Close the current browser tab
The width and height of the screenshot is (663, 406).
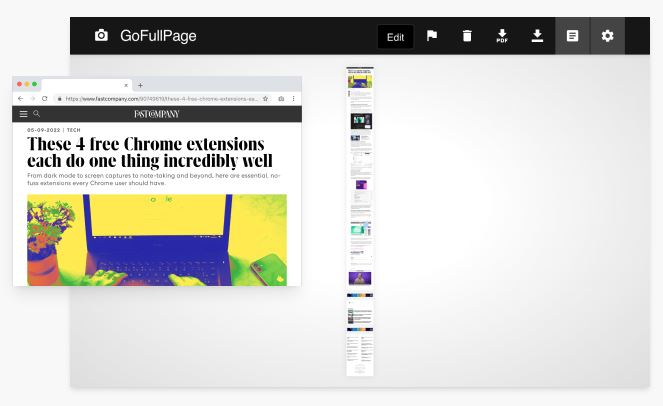coord(125,85)
